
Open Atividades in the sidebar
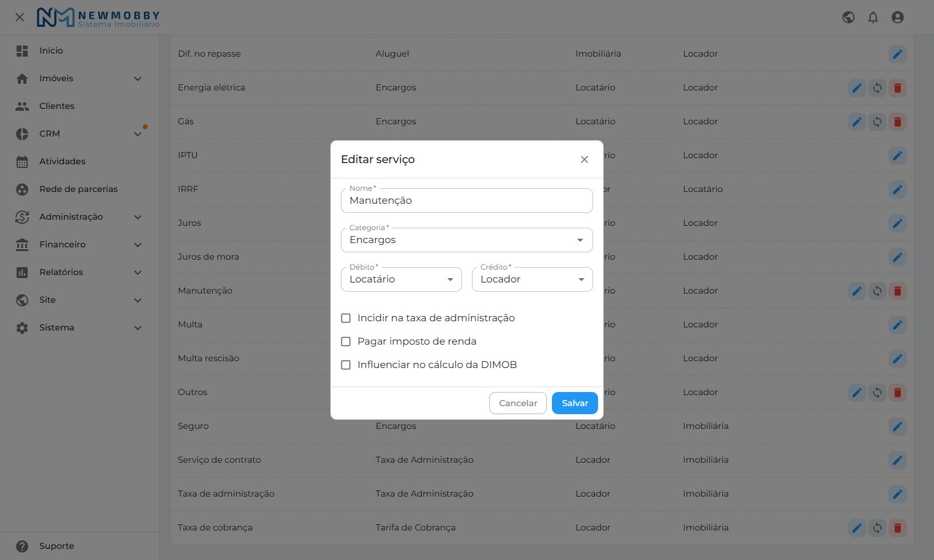coord(80,161)
